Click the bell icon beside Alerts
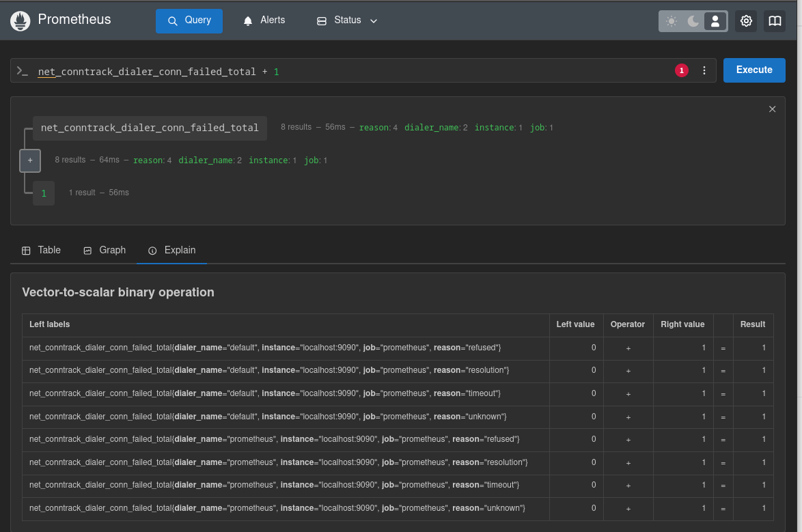 click(248, 21)
